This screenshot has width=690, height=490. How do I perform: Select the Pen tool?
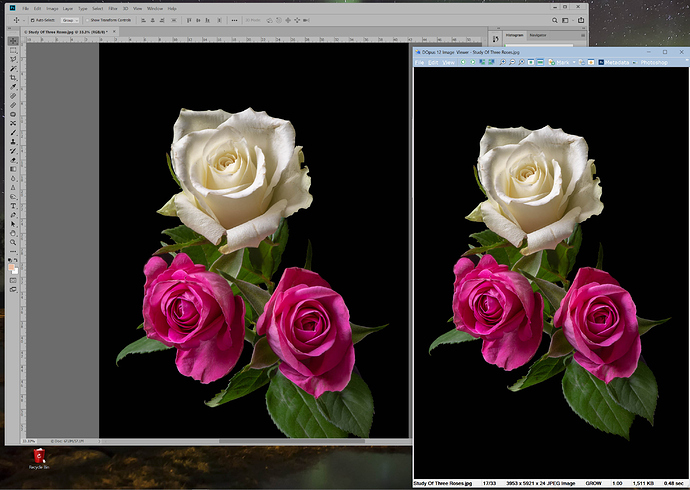point(13,215)
